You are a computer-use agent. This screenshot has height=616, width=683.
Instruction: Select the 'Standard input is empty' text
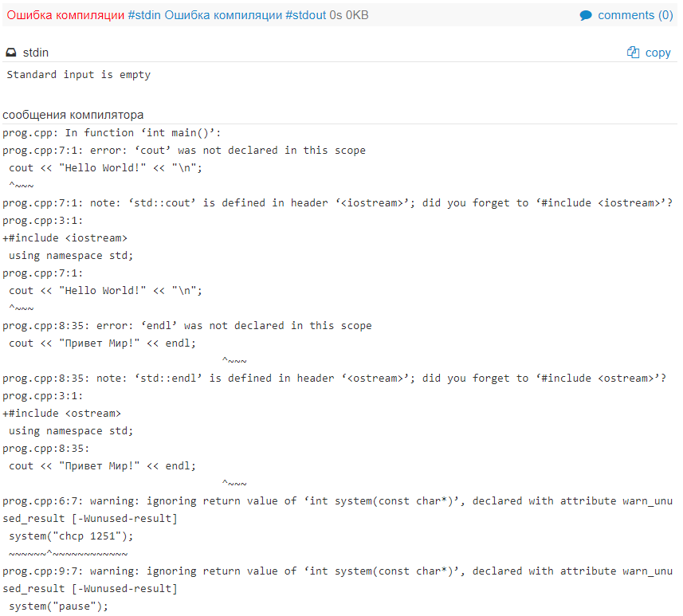(78, 75)
